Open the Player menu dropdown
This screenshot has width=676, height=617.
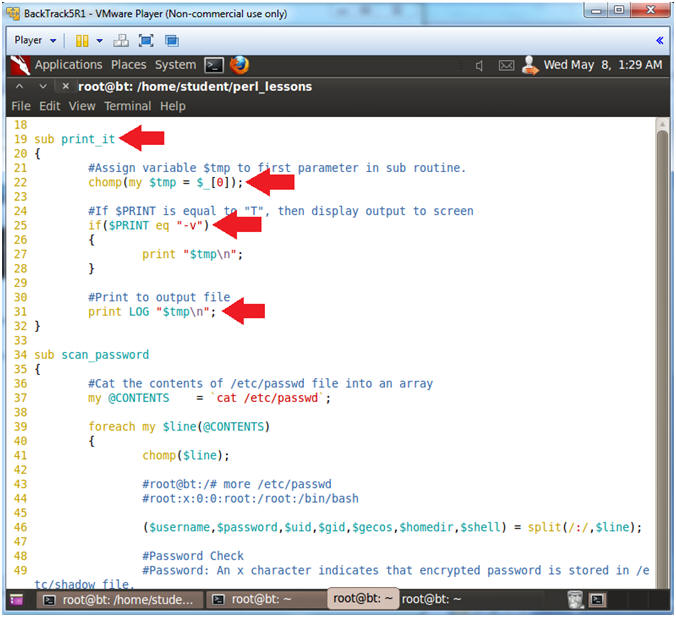pyautogui.click(x=35, y=41)
